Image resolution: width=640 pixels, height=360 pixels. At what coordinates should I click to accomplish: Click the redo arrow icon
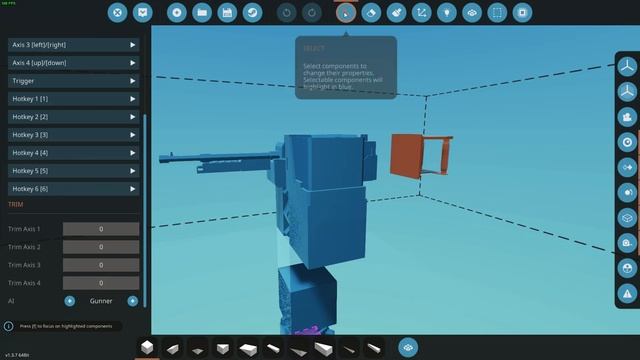(x=312, y=13)
